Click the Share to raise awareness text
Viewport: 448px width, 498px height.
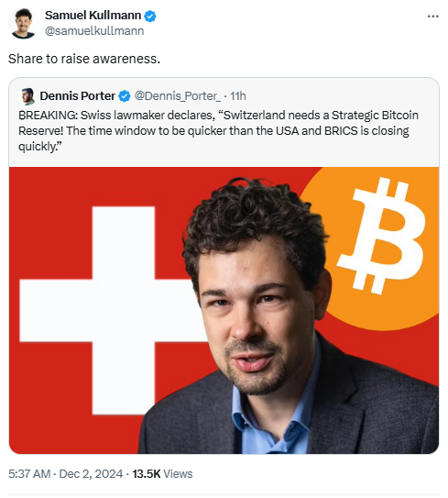click(84, 59)
